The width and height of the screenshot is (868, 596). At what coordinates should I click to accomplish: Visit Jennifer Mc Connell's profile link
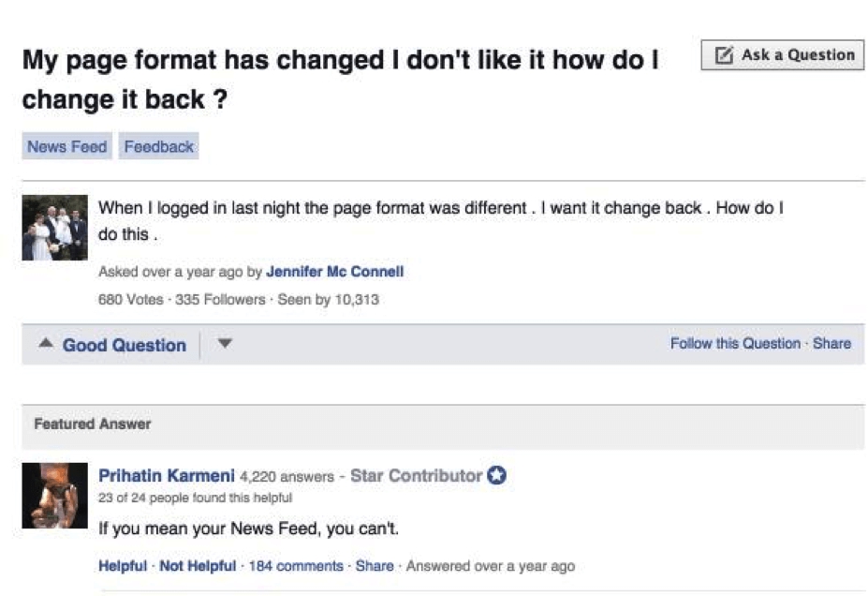(x=334, y=272)
